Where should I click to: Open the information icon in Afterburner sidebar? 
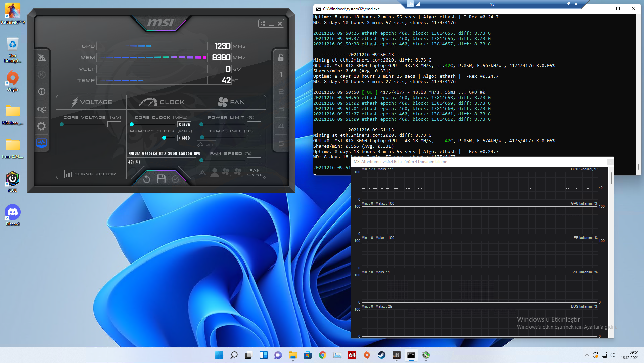pyautogui.click(x=41, y=92)
